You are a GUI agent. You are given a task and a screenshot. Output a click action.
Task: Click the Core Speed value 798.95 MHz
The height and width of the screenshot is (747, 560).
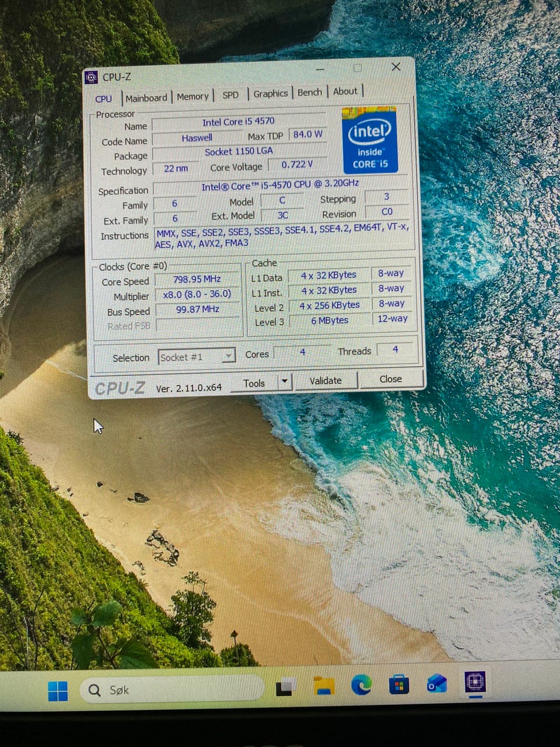pyautogui.click(x=197, y=279)
